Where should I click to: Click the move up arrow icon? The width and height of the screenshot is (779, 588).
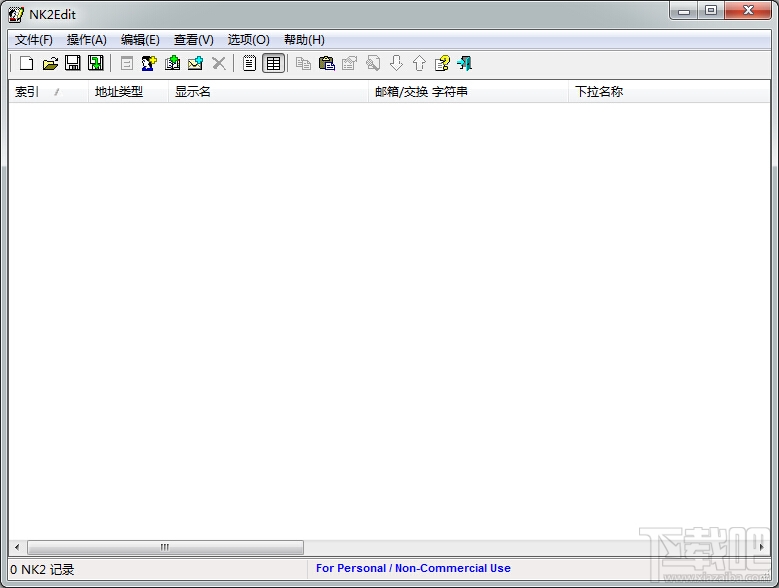click(x=419, y=63)
